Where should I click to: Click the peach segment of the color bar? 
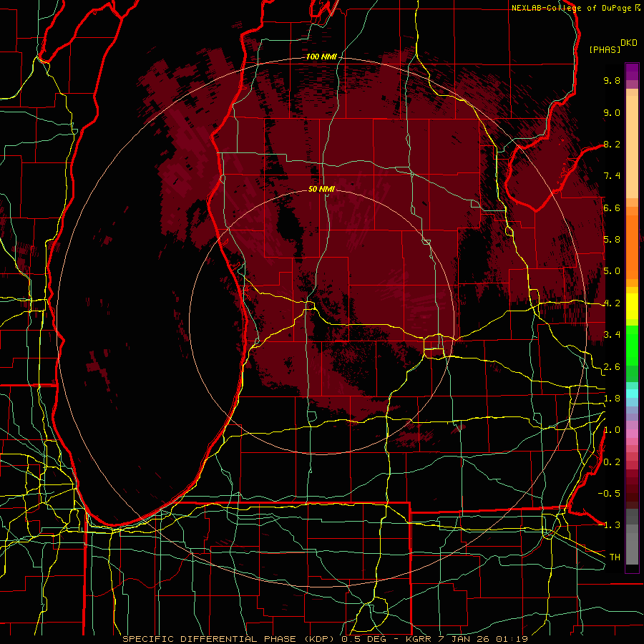point(632,148)
